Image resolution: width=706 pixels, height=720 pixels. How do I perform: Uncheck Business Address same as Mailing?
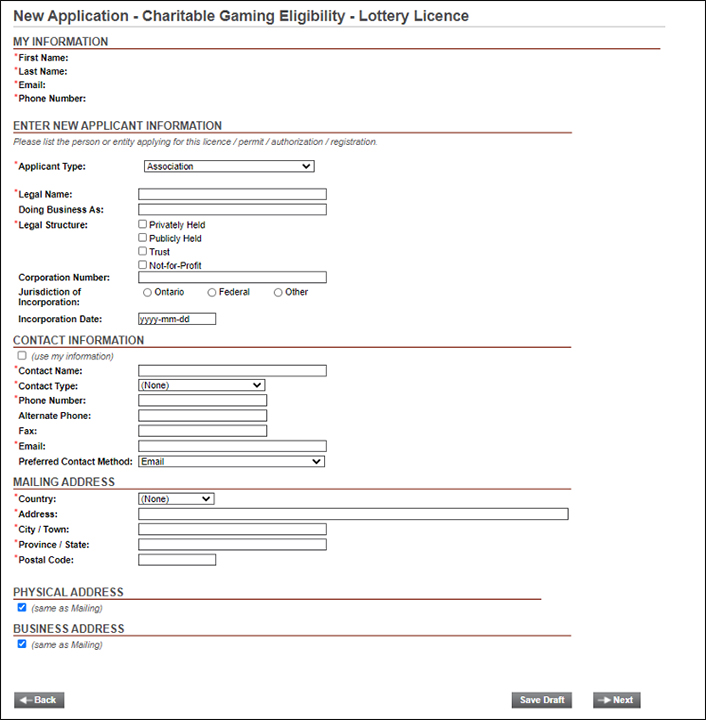pos(22,644)
